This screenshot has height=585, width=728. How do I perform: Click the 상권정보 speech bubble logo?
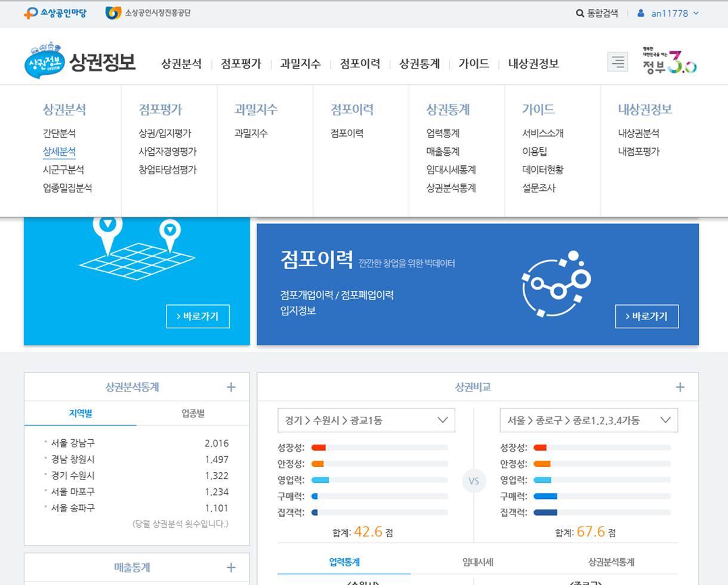pyautogui.click(x=45, y=61)
